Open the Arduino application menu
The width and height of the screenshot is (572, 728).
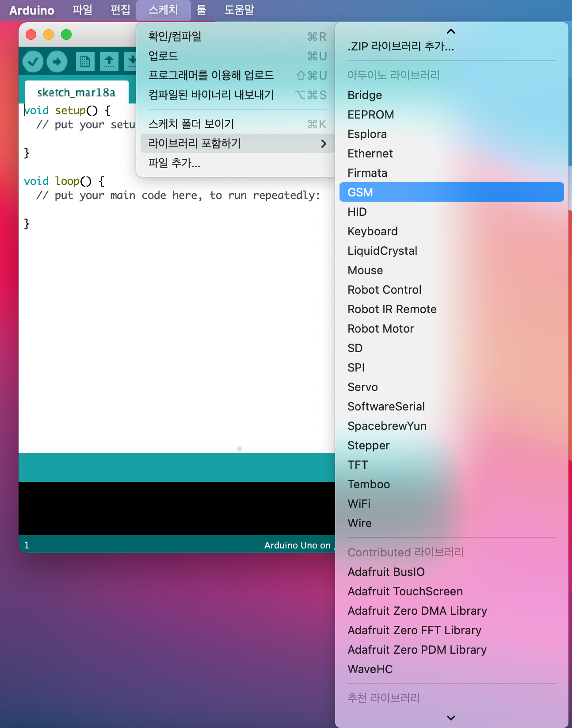(x=32, y=10)
